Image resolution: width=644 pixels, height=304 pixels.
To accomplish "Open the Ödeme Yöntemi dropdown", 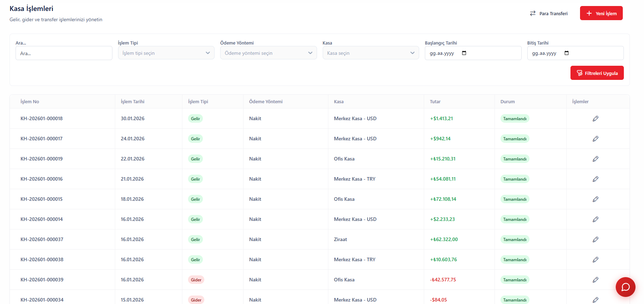I will 268,53.
